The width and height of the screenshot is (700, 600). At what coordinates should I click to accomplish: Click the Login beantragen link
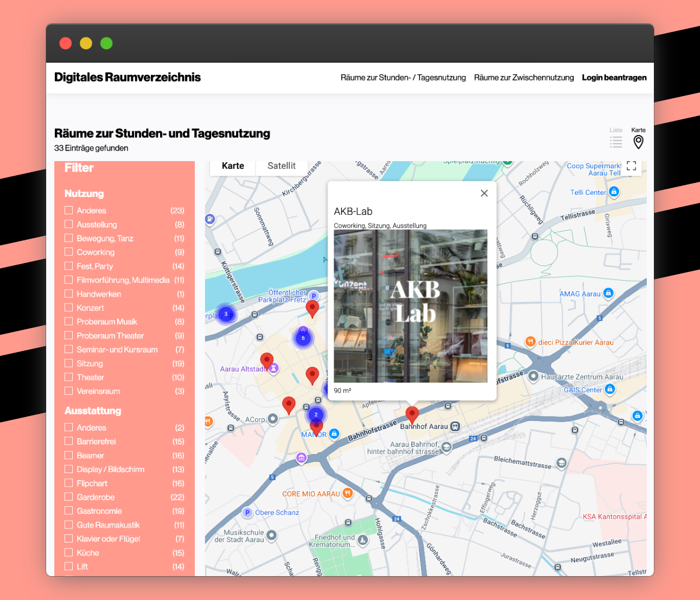614,78
